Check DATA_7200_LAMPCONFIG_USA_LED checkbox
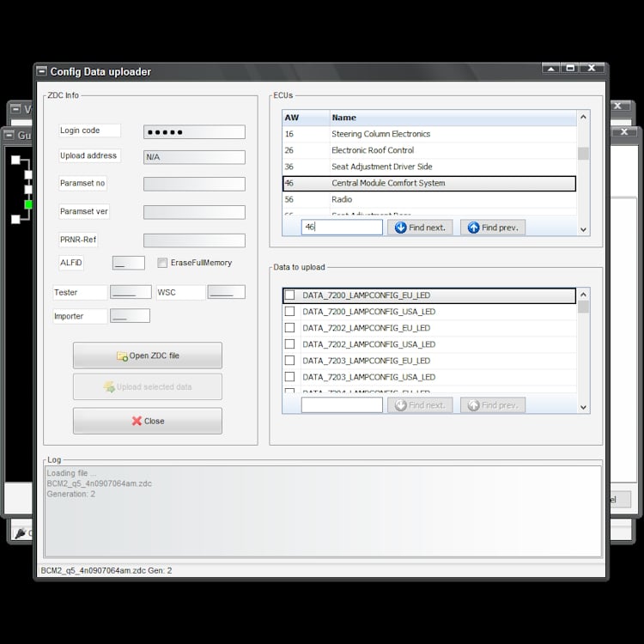The height and width of the screenshot is (644, 644). (x=289, y=312)
